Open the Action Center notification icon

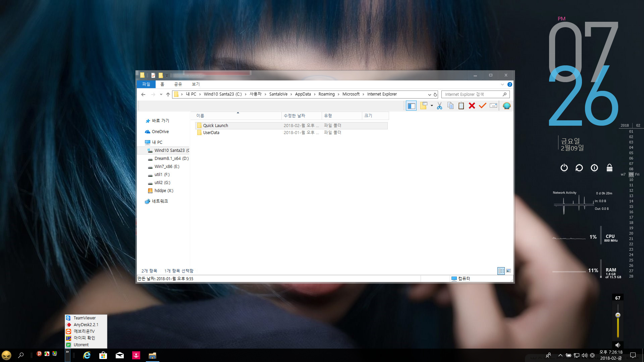pos(633,355)
